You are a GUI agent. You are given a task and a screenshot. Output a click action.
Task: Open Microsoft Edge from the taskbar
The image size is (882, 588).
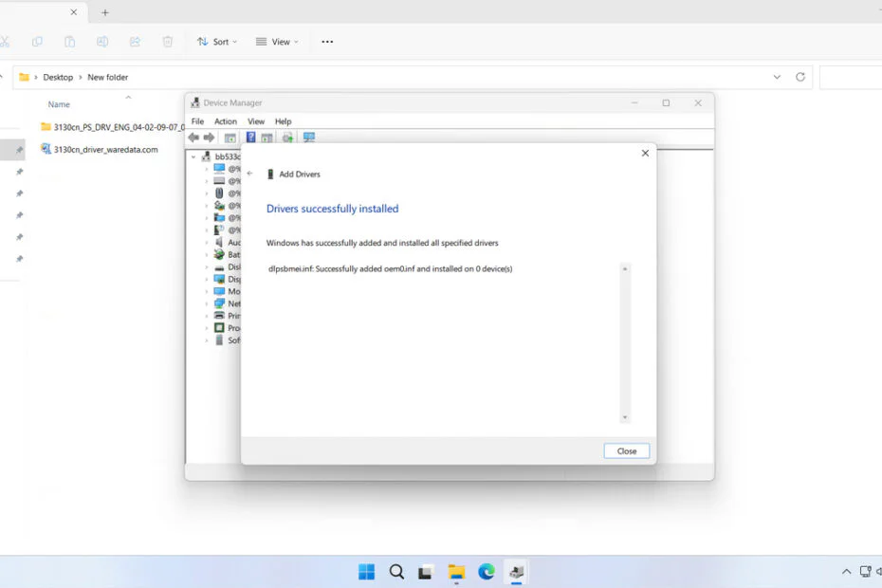(x=487, y=572)
